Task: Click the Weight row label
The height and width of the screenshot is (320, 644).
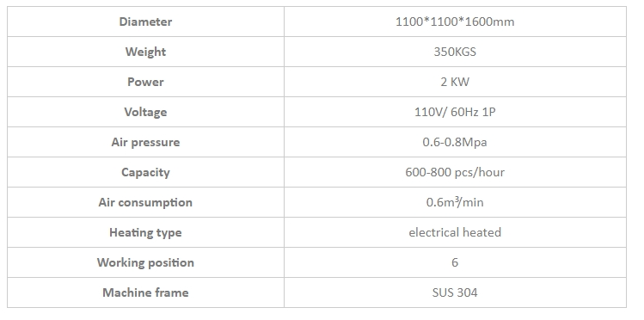Action: [145, 52]
